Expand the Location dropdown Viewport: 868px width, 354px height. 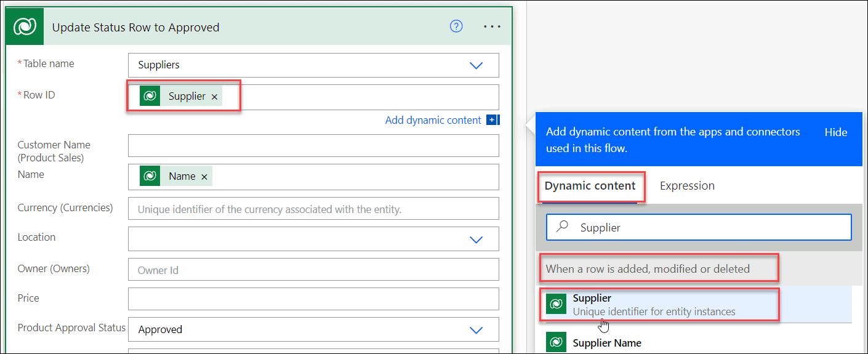pos(476,239)
